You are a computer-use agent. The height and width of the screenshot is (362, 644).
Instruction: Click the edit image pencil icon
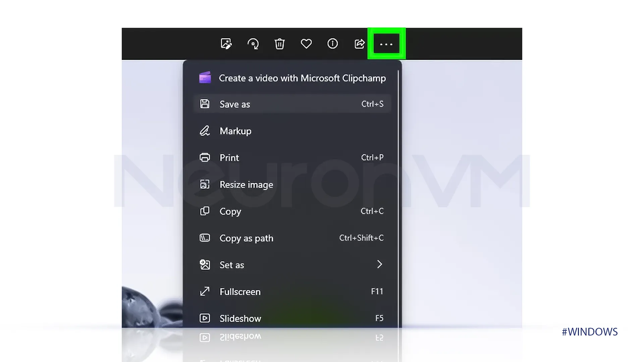(x=226, y=44)
